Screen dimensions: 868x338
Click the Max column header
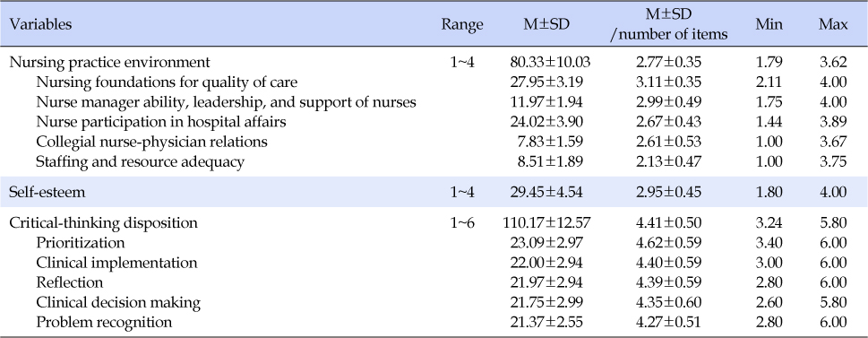pos(833,25)
